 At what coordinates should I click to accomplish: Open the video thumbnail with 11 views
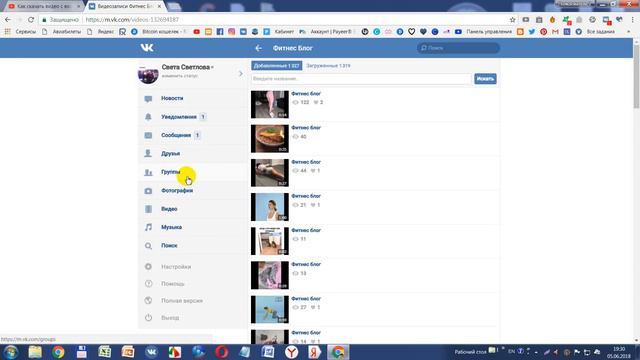pyautogui.click(x=269, y=241)
